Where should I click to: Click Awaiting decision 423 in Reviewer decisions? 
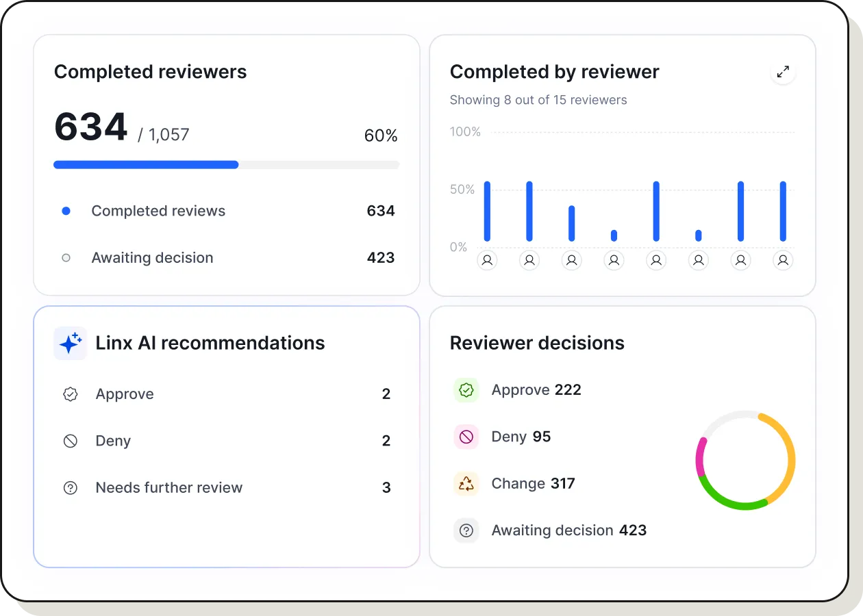(x=569, y=530)
